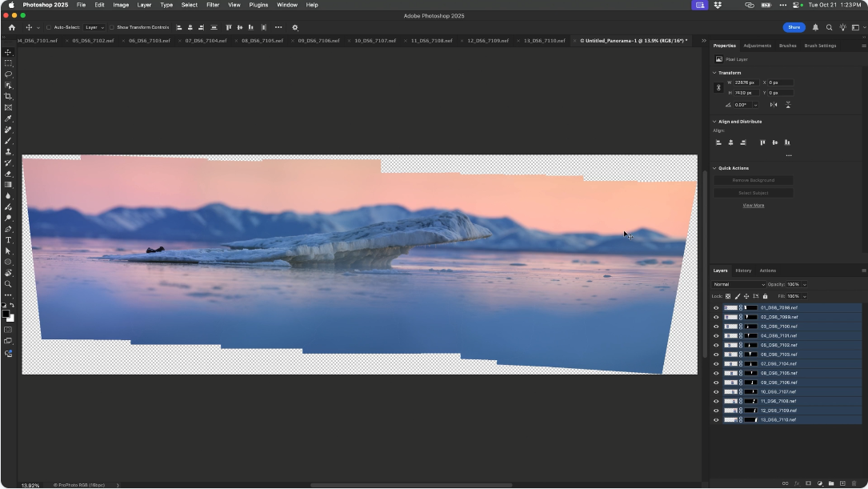Click the foreground color swatch
The width and height of the screenshot is (868, 489).
[x=6, y=314]
